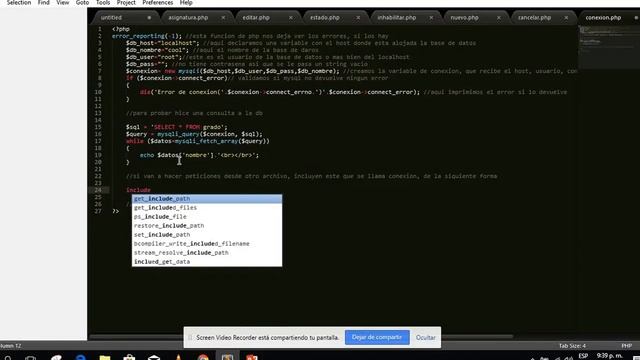Click the $db_host line of code
Image resolution: width=640 pixels, height=360 pixels.
coord(301,43)
